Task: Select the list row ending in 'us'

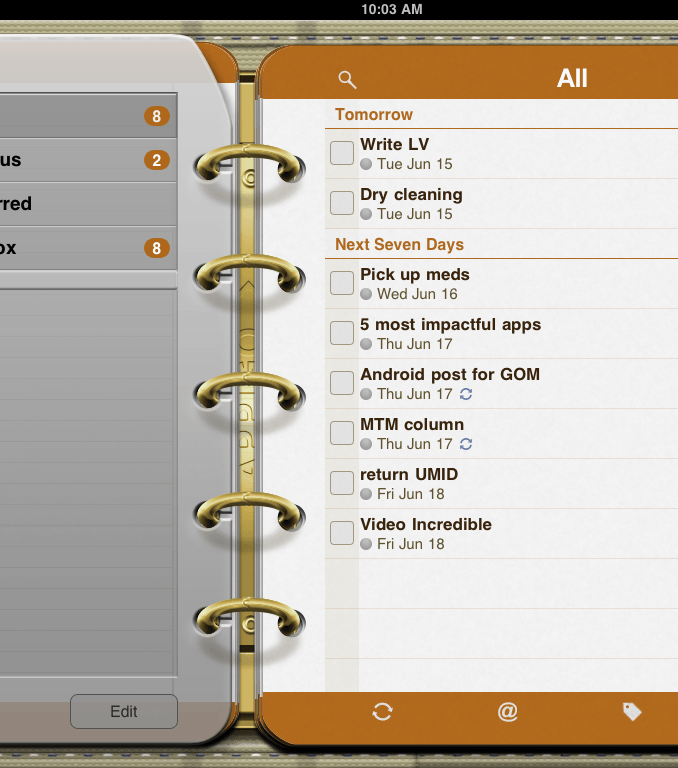Action: (88, 160)
